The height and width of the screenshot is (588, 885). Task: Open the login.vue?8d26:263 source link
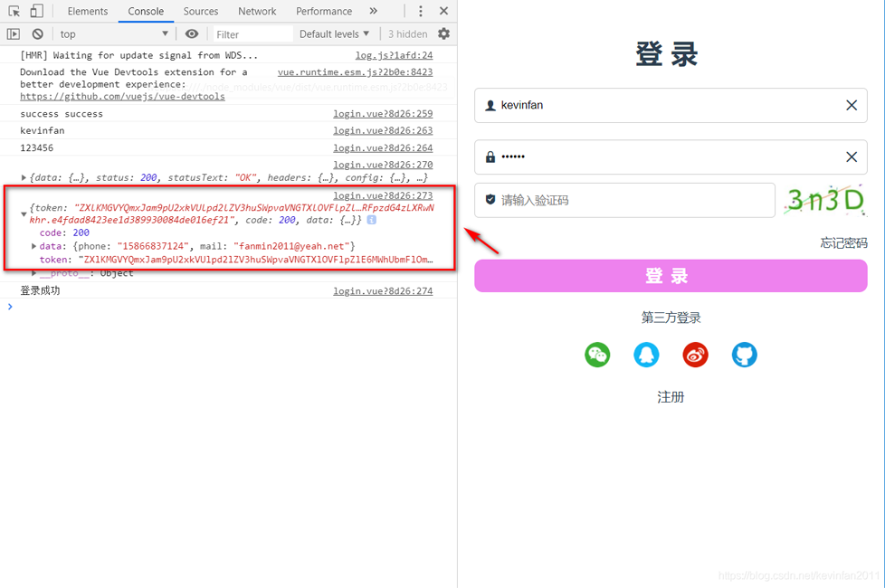pyautogui.click(x=383, y=131)
